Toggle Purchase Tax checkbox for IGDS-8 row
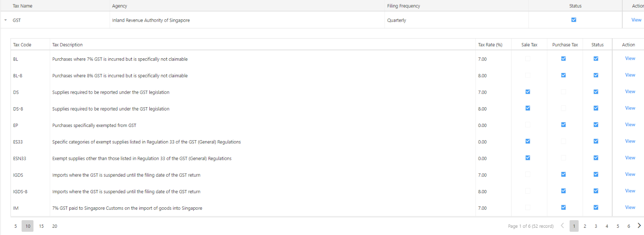 (x=563, y=191)
